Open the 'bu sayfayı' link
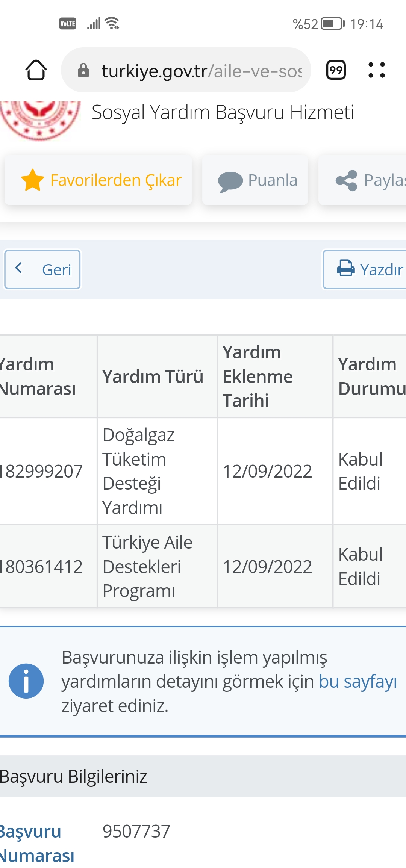 click(358, 682)
